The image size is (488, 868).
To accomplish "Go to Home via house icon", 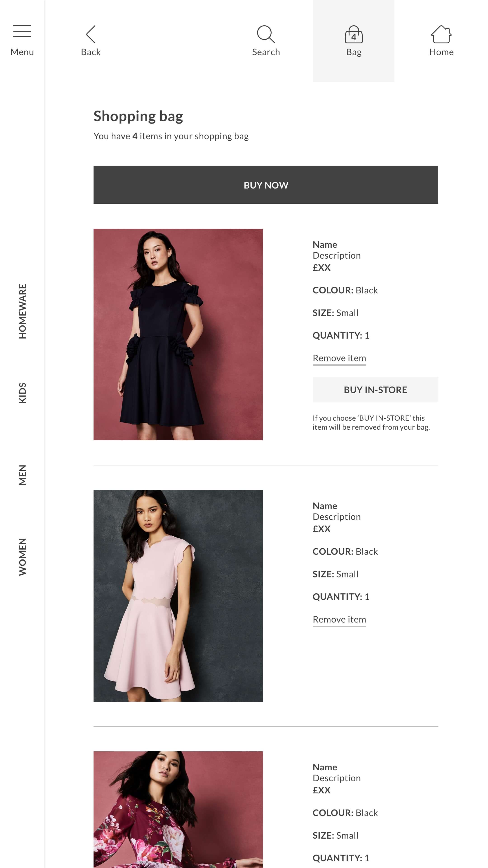I will pos(441,34).
